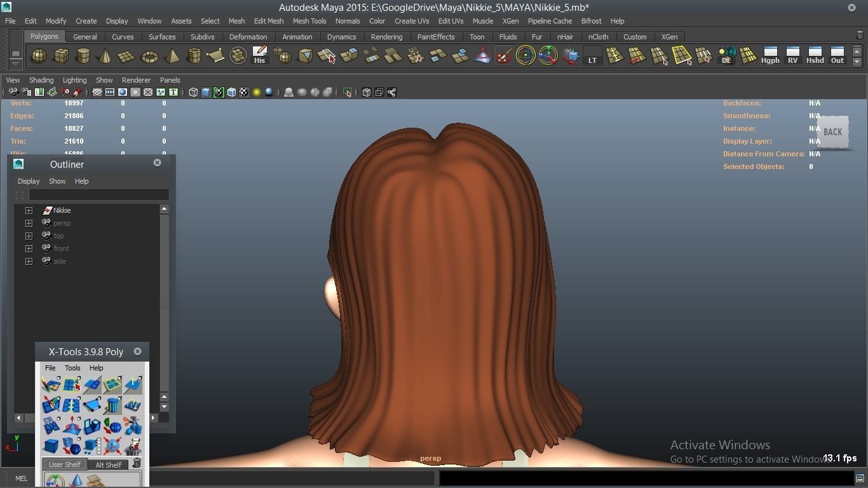
Task: Open X-Tools Tools menu
Action: pos(72,368)
